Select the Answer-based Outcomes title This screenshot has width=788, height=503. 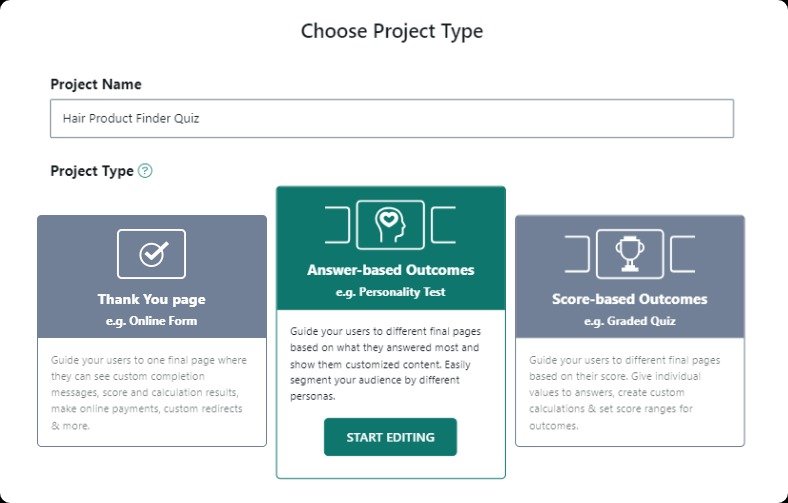tap(390, 270)
